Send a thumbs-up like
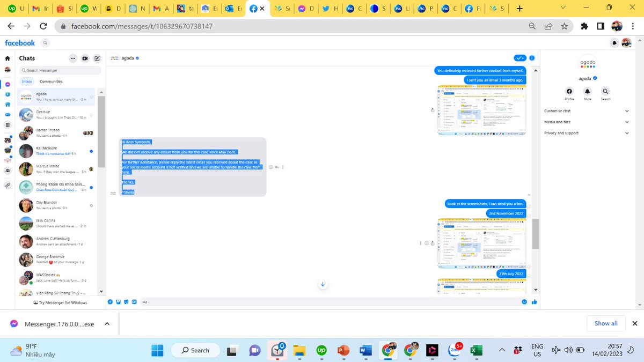644x362 pixels. [534, 302]
